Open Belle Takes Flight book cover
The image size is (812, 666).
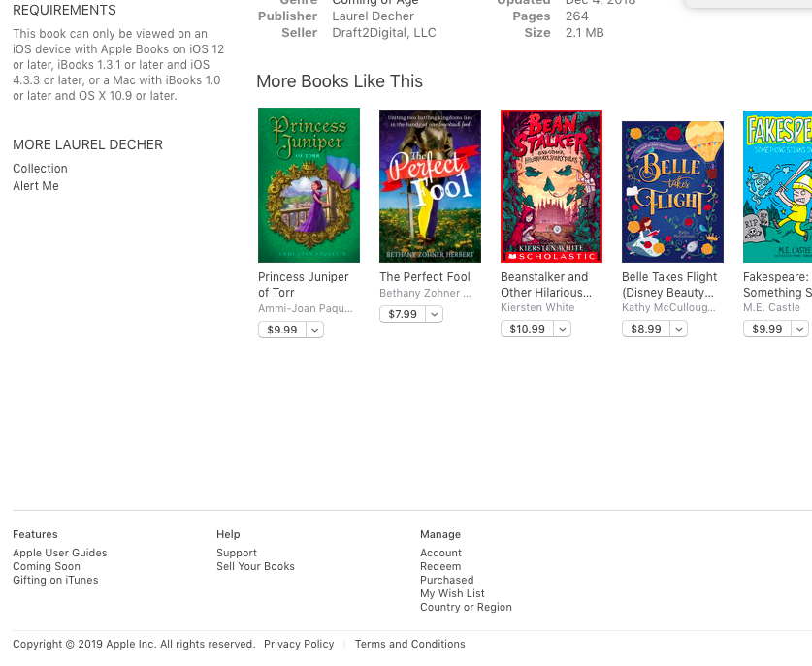click(x=672, y=192)
